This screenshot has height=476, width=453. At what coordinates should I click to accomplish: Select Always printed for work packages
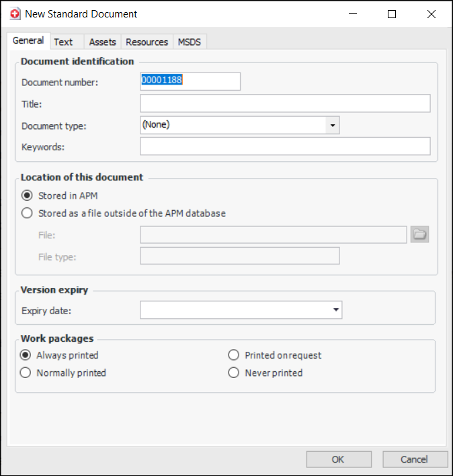[x=26, y=355]
